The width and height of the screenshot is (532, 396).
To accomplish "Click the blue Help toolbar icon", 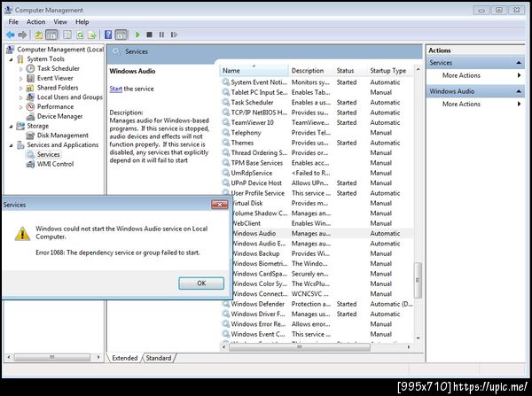I will tap(108, 35).
